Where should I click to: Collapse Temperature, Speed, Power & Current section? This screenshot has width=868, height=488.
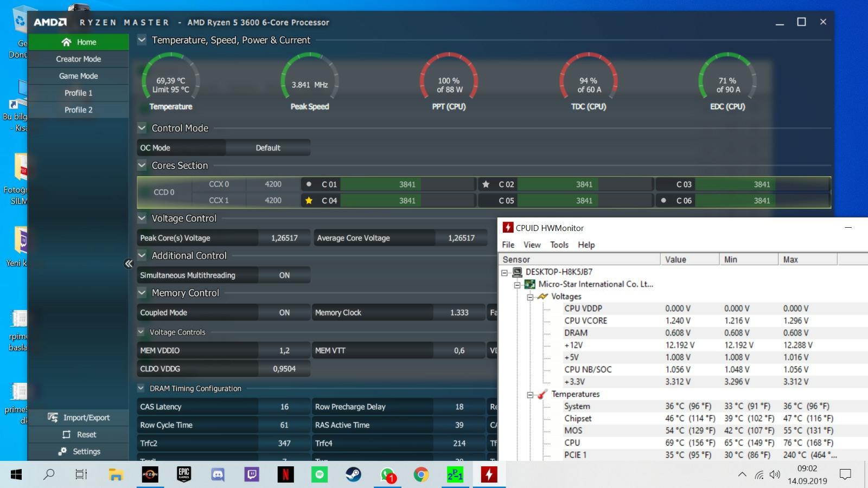[142, 40]
